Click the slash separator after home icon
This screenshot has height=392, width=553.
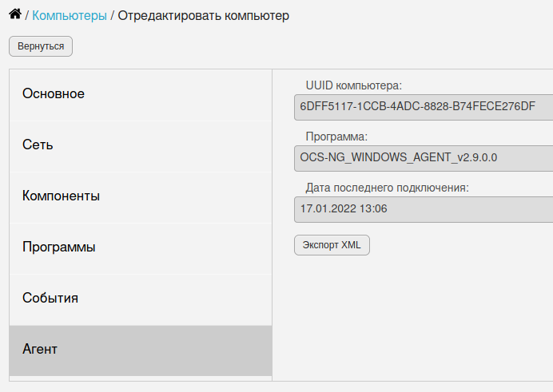(27, 16)
